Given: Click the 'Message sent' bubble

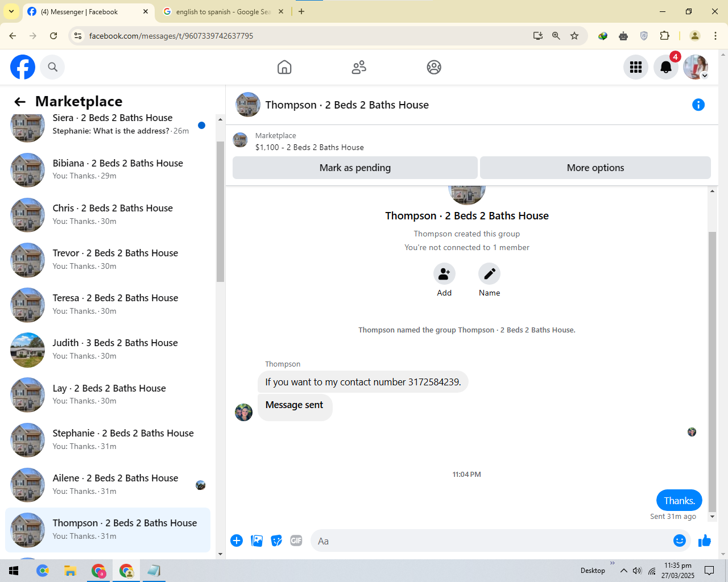Looking at the screenshot, I should pyautogui.click(x=295, y=407).
